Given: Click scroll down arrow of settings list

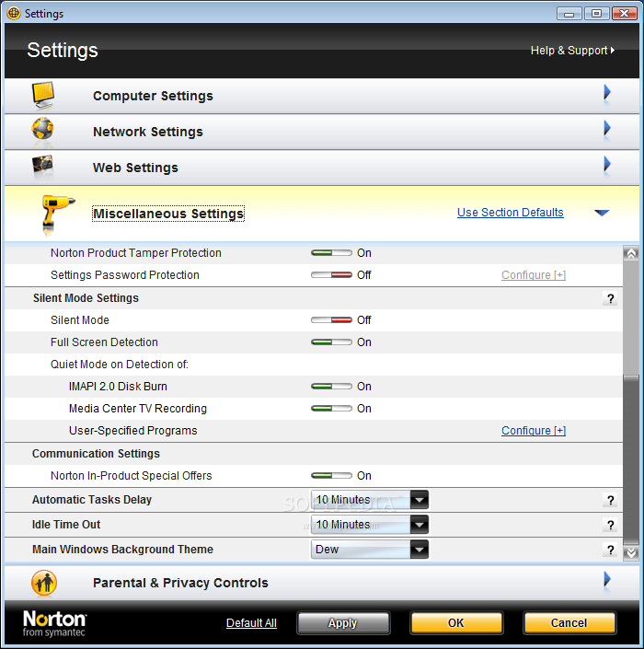Looking at the screenshot, I should pyautogui.click(x=631, y=553).
